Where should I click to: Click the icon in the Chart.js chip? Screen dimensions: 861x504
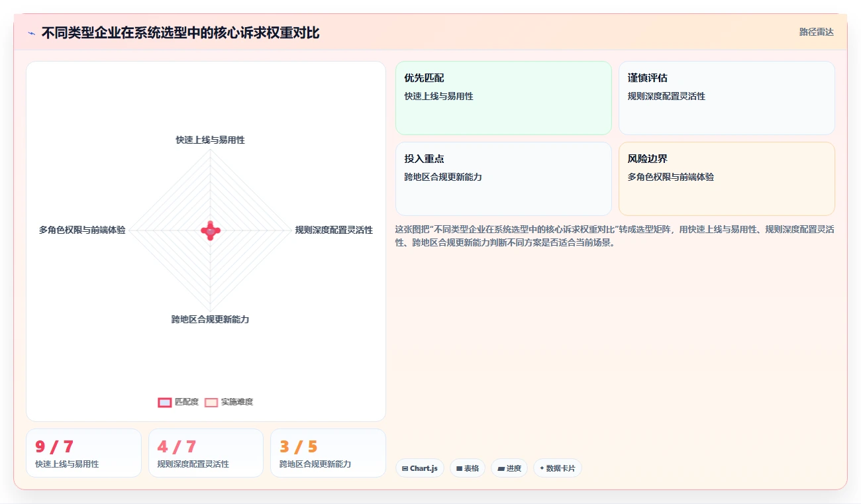(405, 468)
